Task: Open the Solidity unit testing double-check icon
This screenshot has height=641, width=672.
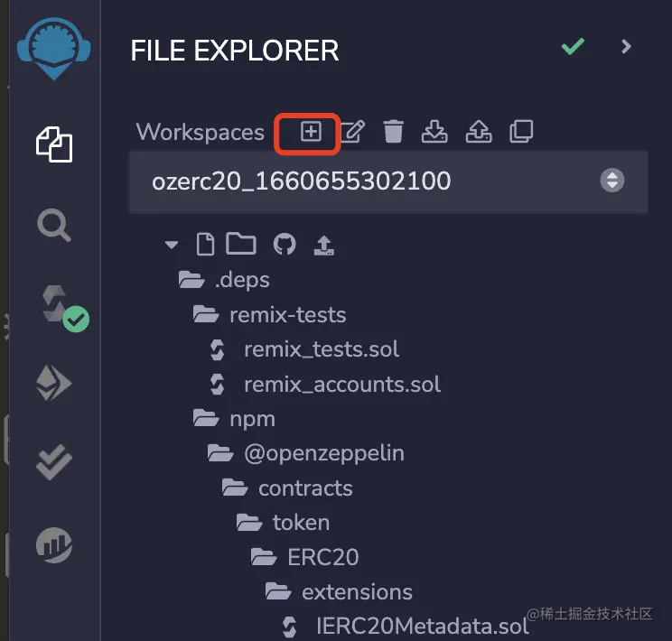Action: (x=54, y=462)
